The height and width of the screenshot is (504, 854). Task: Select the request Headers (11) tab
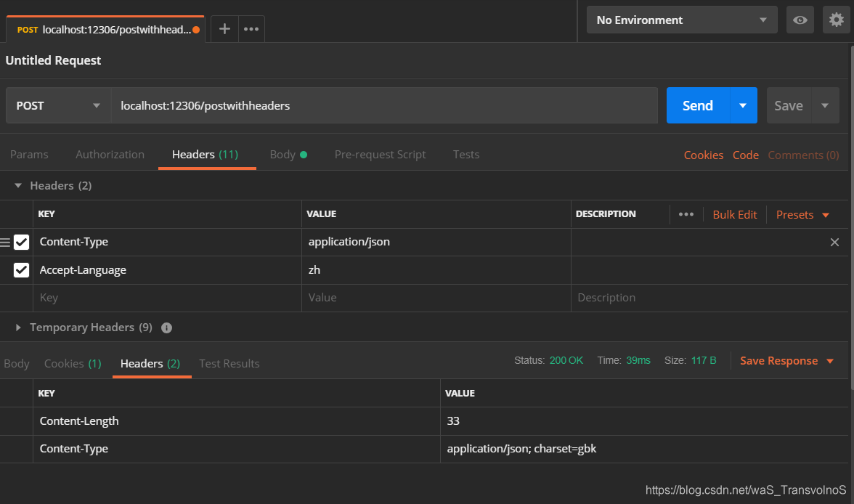point(206,155)
